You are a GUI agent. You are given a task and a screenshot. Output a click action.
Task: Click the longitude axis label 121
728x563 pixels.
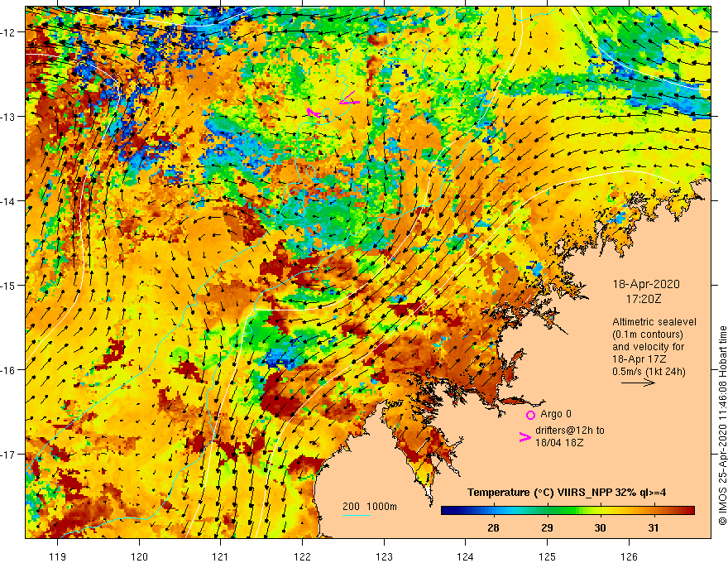[221, 556]
